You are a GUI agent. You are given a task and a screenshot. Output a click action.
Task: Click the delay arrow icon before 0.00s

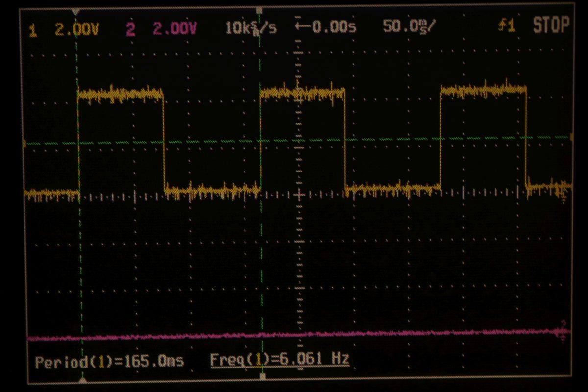click(305, 27)
